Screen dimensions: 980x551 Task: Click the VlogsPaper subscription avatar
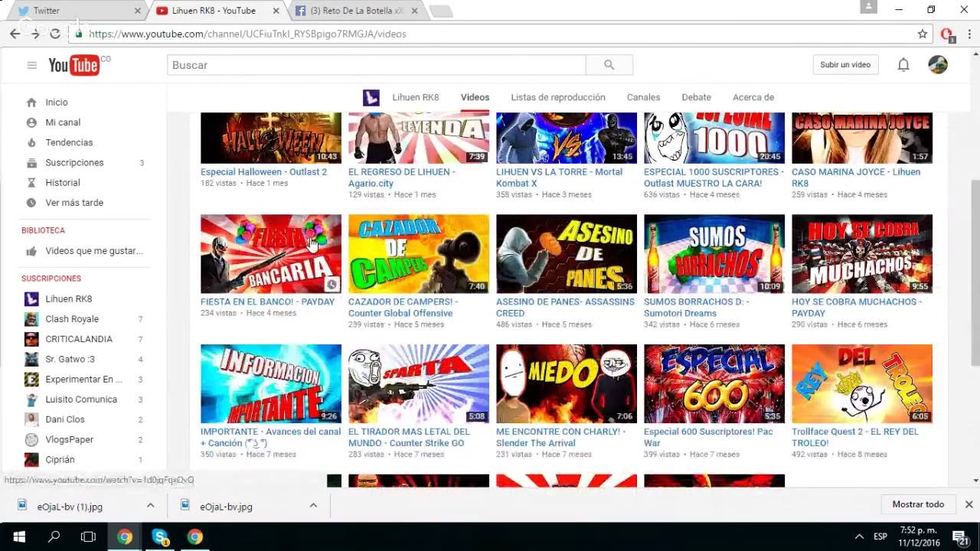(31, 439)
